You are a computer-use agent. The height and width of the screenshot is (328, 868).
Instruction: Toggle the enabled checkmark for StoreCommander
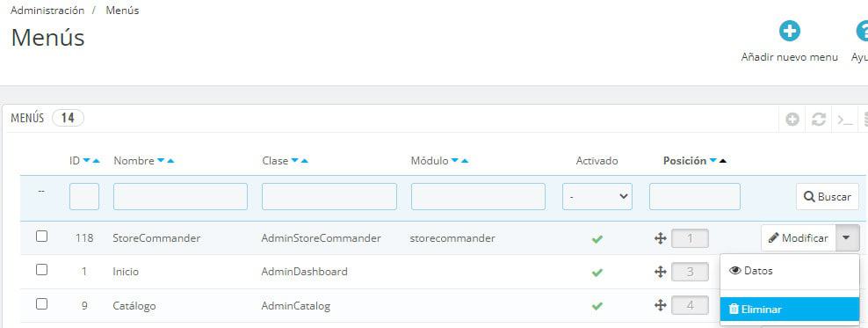(x=597, y=239)
